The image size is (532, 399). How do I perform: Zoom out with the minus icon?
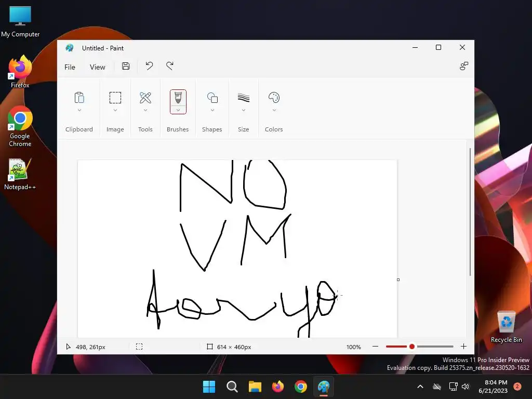coord(375,347)
